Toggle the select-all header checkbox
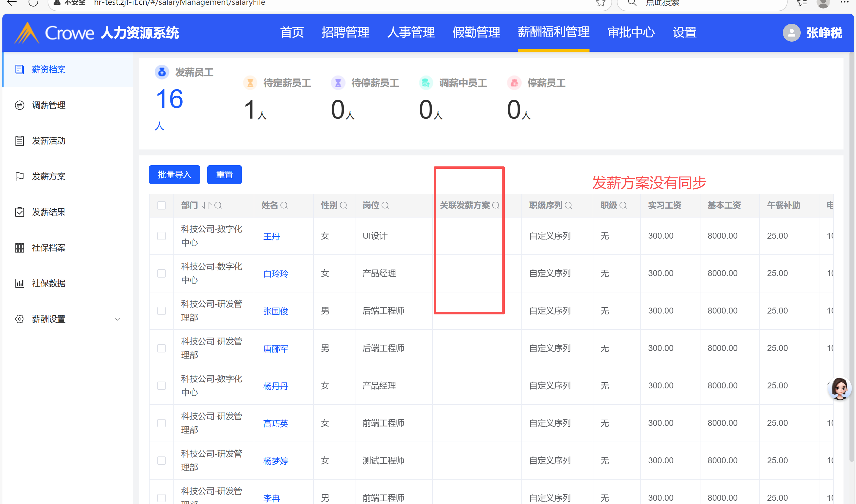 point(162,205)
